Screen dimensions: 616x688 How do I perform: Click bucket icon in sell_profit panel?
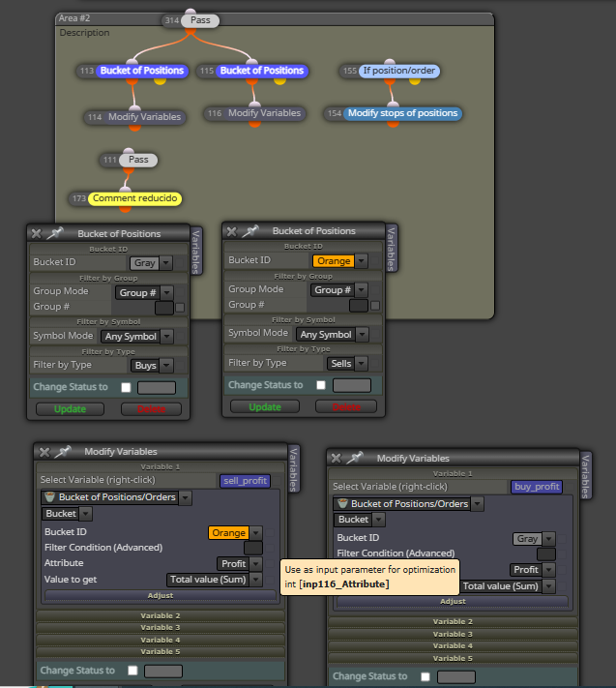(x=50, y=496)
